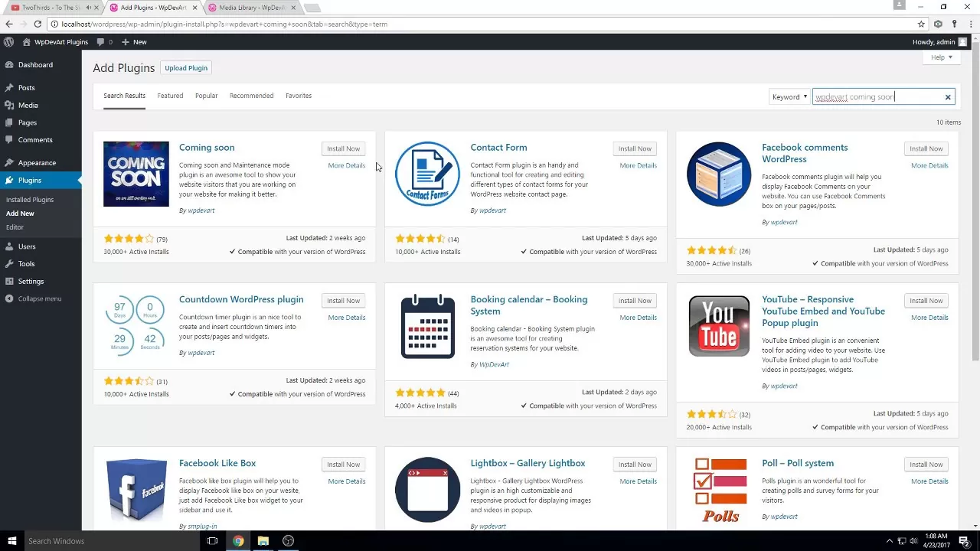Screen dimensions: 980x551
Task: Click the Search Windows taskbar box
Action: 111,541
